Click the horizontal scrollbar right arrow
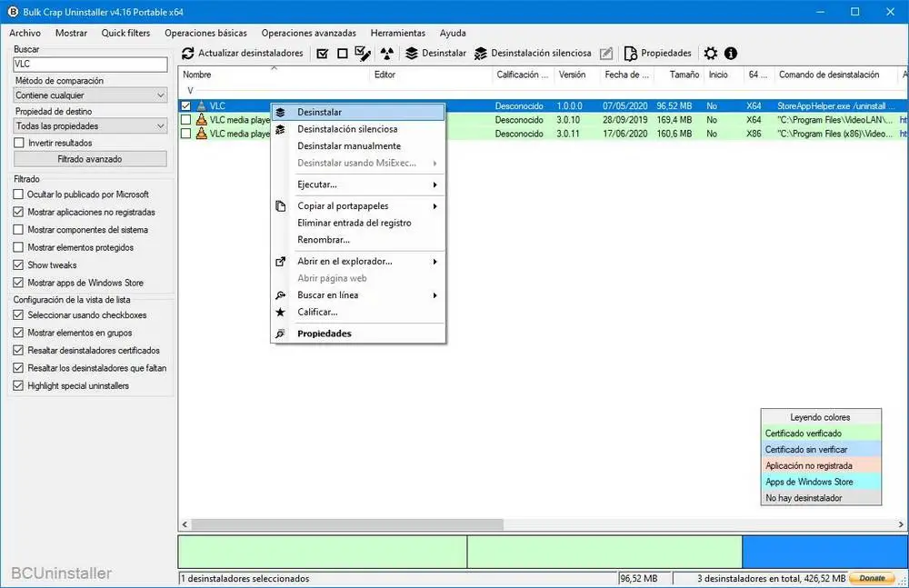Image resolution: width=909 pixels, height=588 pixels. (901, 524)
